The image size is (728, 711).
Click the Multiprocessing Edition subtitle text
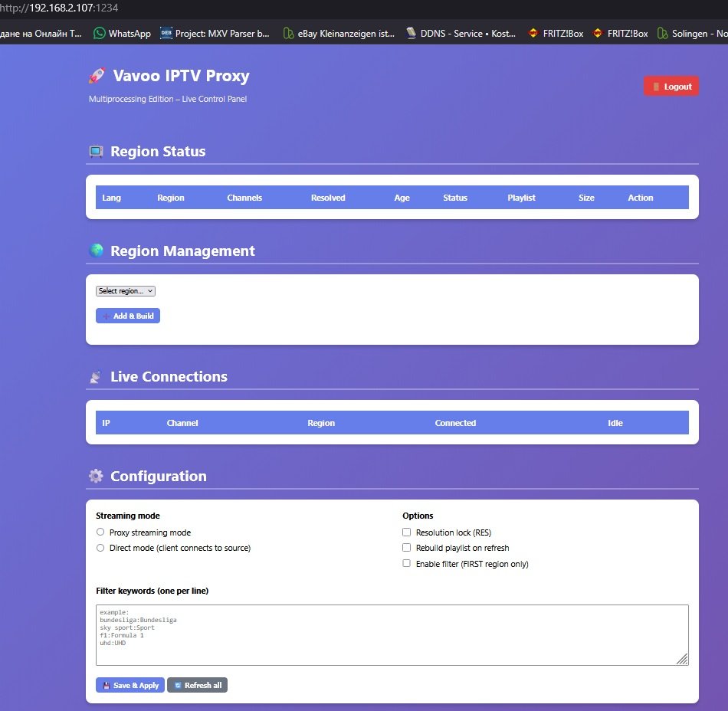click(x=168, y=99)
